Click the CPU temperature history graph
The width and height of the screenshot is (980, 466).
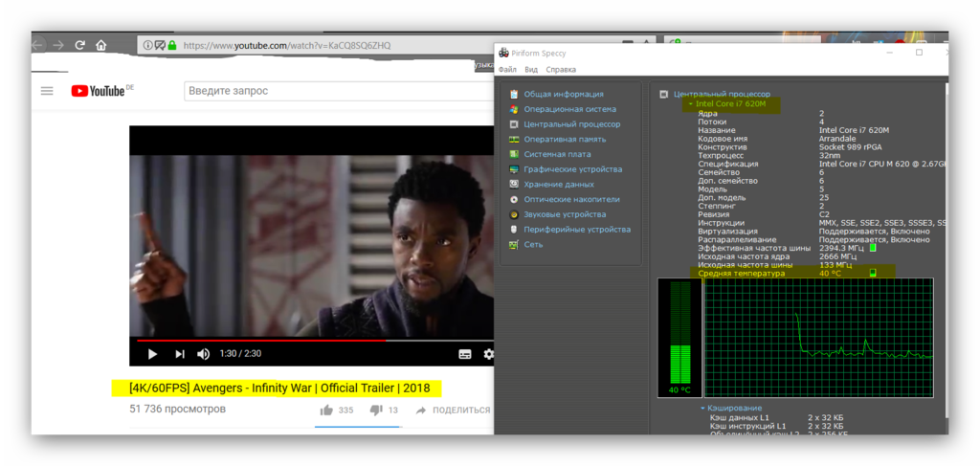click(819, 338)
